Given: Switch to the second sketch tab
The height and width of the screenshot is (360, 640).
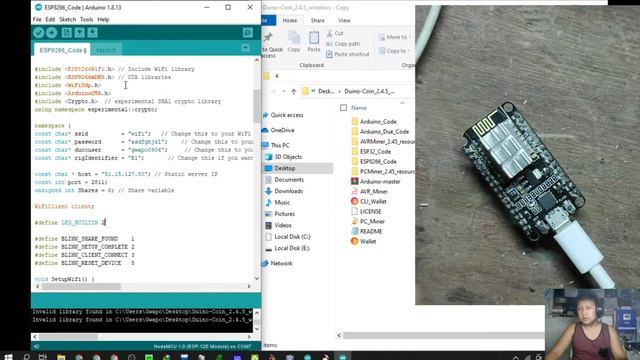Looking at the screenshot, I should tap(107, 50).
